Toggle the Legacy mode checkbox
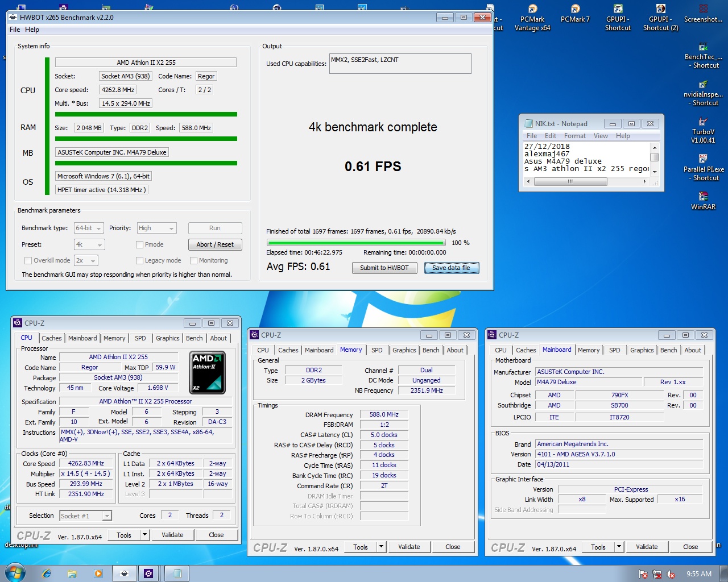Viewport: 728px width, 582px height. click(139, 260)
